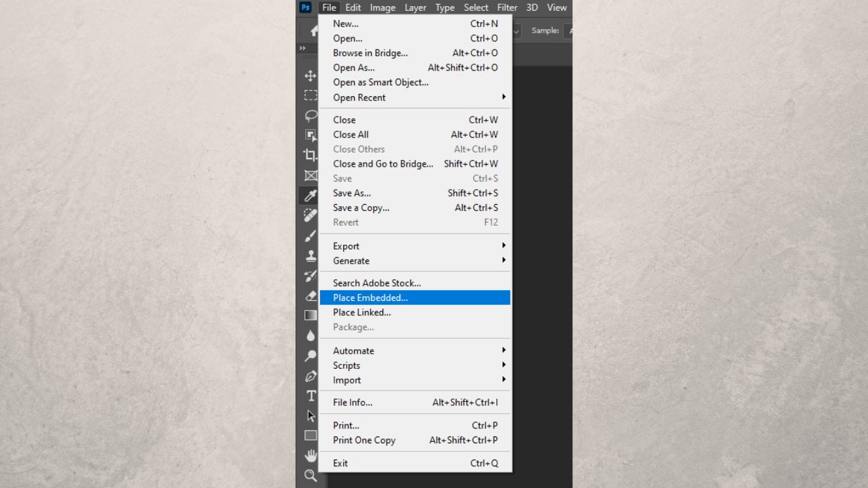The width and height of the screenshot is (868, 488).
Task: Choose Open As... menu entry
Action: [415, 68]
